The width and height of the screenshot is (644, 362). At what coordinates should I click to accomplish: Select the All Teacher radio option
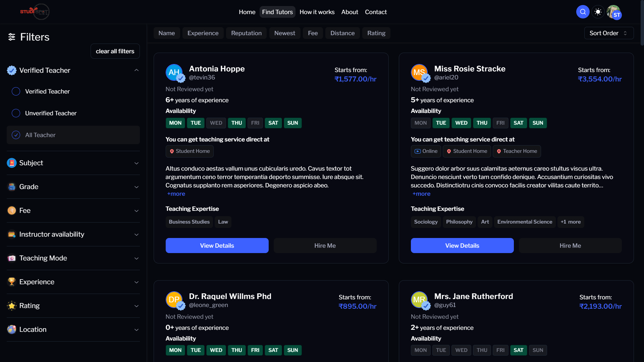coord(16,135)
